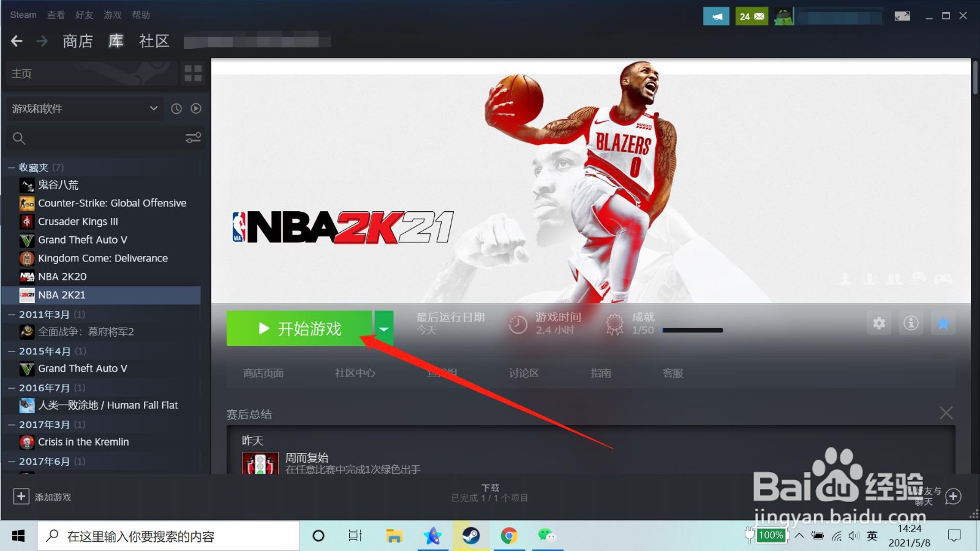This screenshot has height=551, width=980.
Task: Select Grand Theft Auto V in the sidebar
Action: [x=82, y=240]
